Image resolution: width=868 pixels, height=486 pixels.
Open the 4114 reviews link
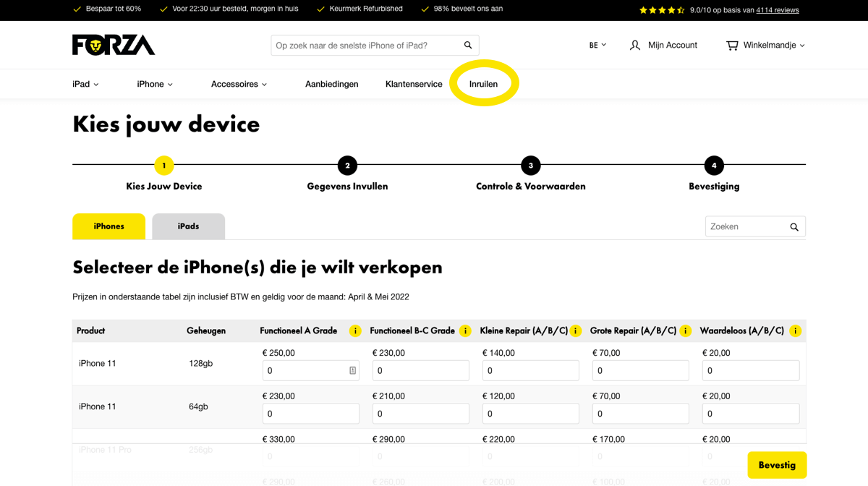pos(777,9)
